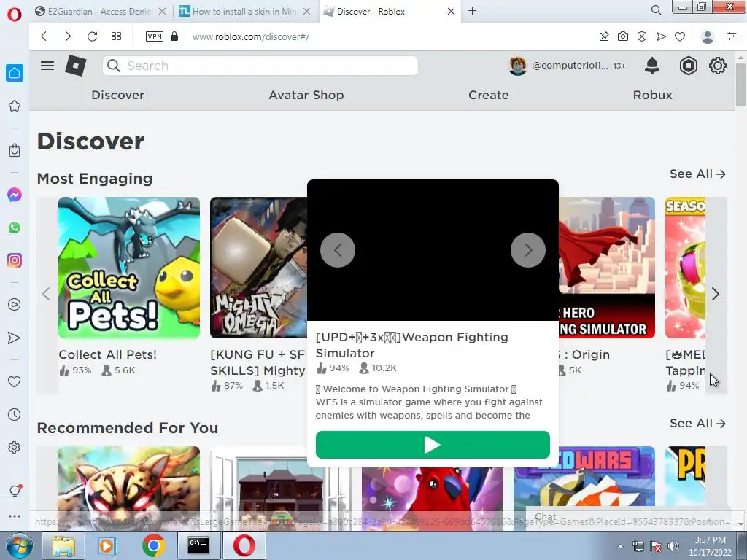Open browser profile account icon
The height and width of the screenshot is (560, 747).
[708, 36]
